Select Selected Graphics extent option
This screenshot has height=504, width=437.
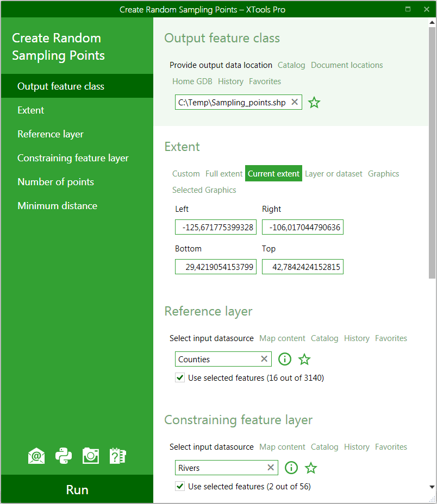pyautogui.click(x=204, y=190)
